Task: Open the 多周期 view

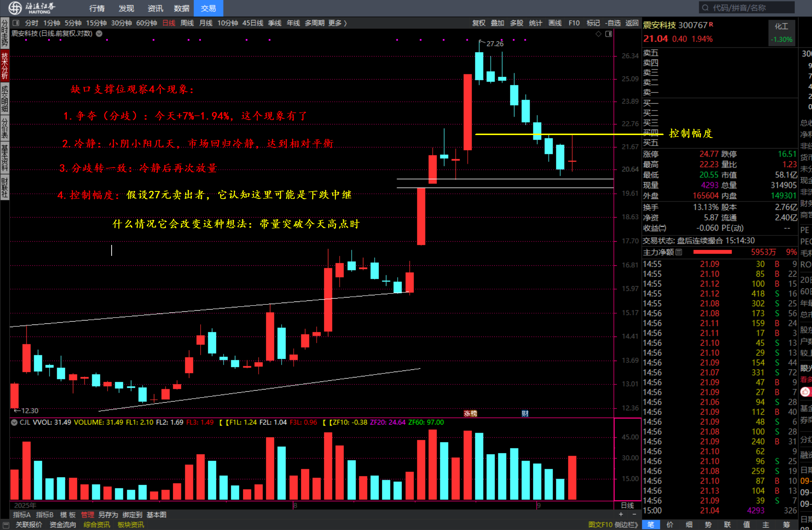Action: coord(314,23)
